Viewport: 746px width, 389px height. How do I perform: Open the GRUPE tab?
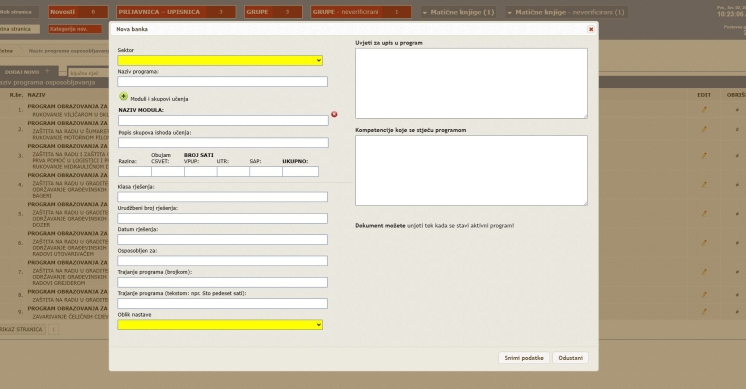pyautogui.click(x=273, y=12)
